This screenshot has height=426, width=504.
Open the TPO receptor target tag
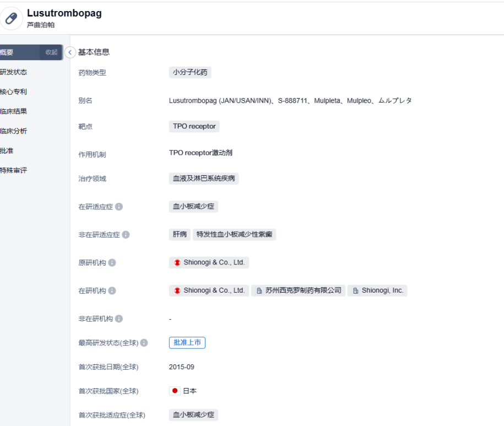tap(194, 126)
